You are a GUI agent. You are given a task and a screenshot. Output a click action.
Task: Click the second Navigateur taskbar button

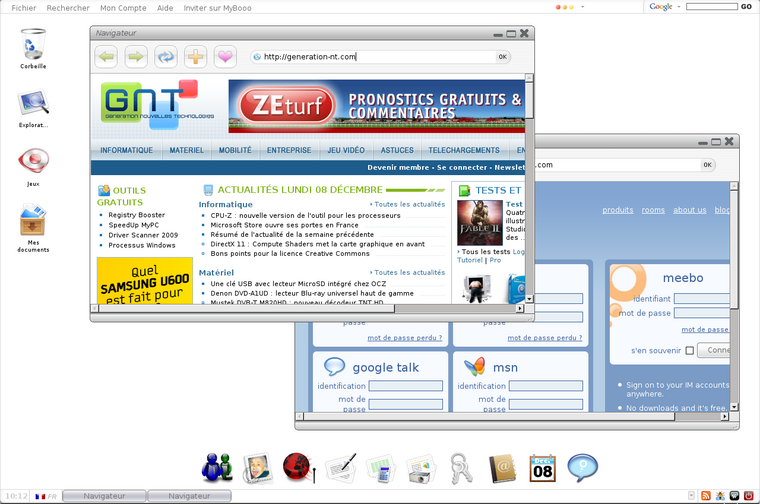pos(190,496)
